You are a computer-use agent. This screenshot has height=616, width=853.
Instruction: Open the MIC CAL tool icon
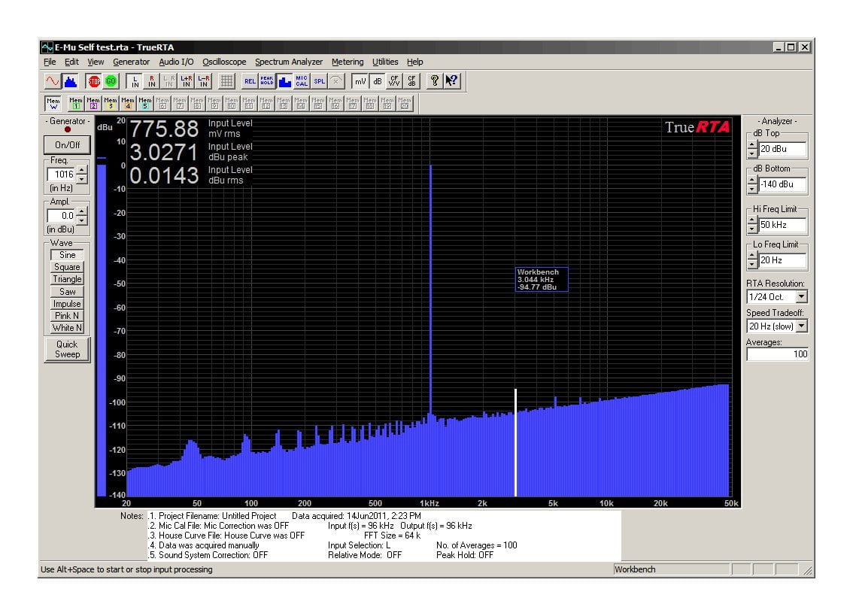click(x=300, y=81)
